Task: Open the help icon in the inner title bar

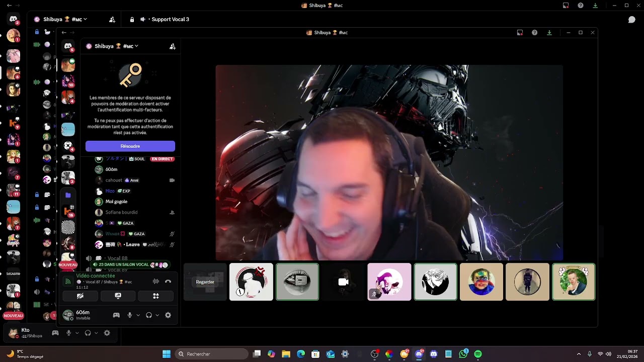Action: 534,33
